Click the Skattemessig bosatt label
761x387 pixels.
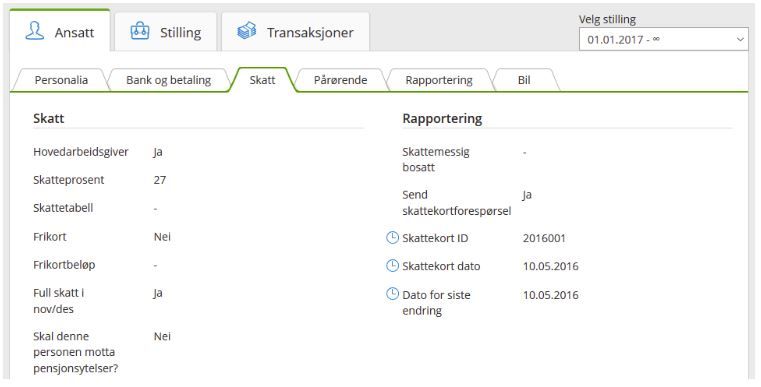tap(436, 159)
